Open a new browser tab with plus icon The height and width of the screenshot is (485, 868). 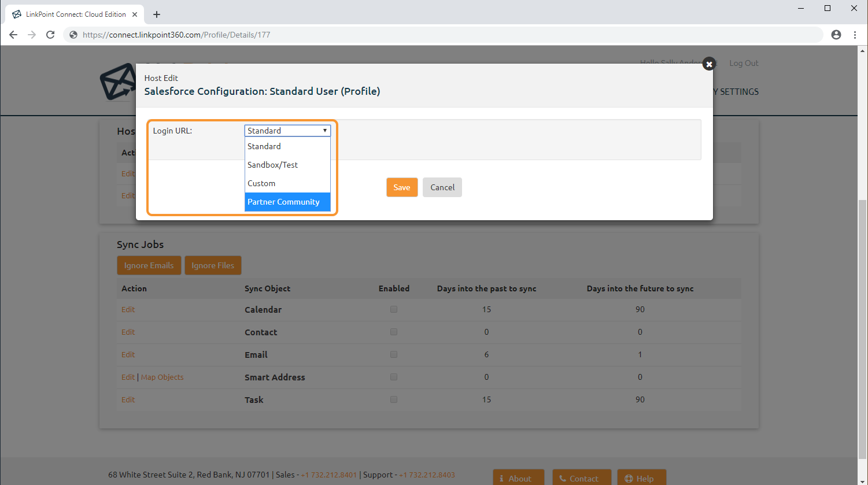tap(157, 14)
